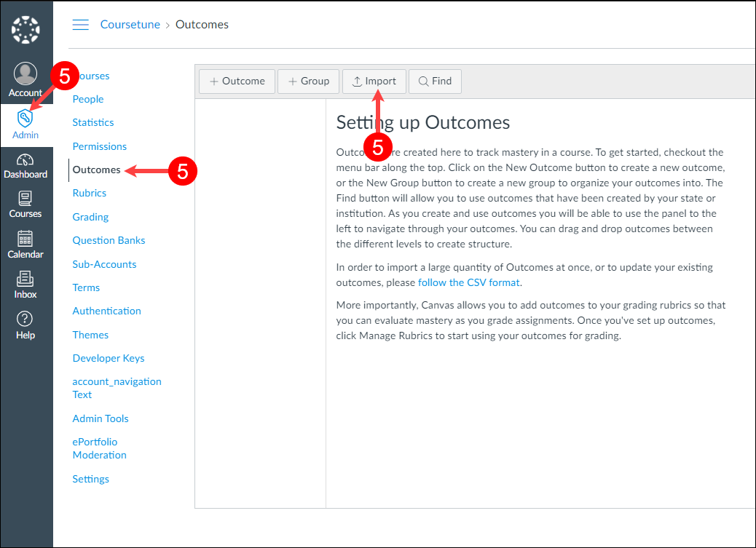Open Developer Keys in navigation
The width and height of the screenshot is (756, 548).
coord(109,358)
